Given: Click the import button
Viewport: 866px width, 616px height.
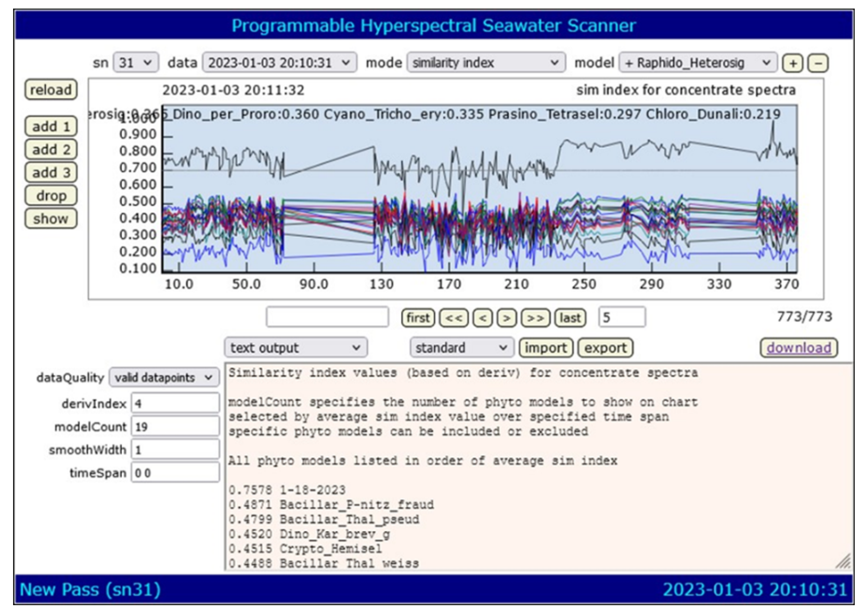Looking at the screenshot, I should [546, 348].
